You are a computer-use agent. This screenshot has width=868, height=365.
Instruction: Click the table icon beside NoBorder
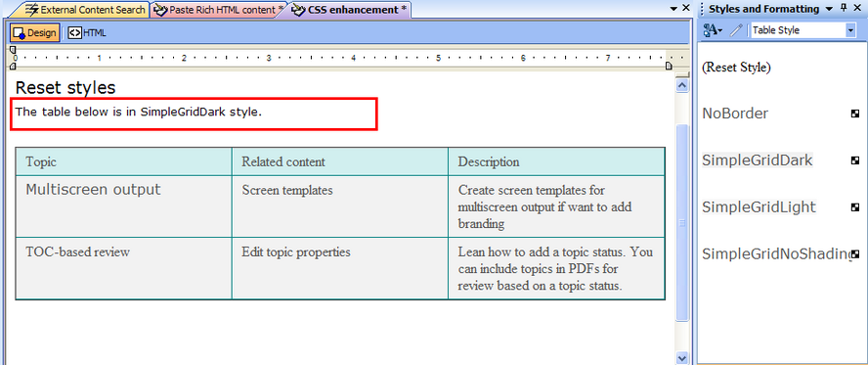point(855,114)
